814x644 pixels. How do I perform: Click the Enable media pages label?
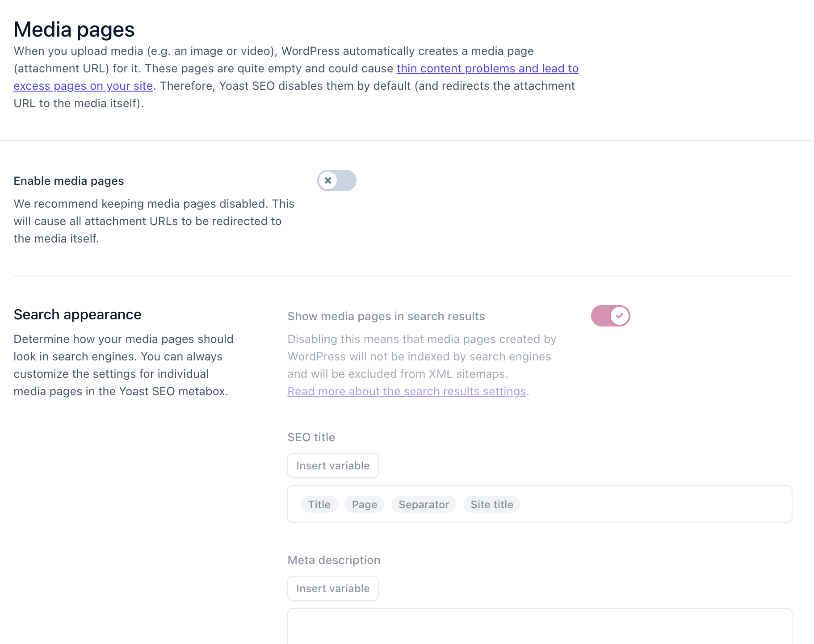[x=68, y=180]
